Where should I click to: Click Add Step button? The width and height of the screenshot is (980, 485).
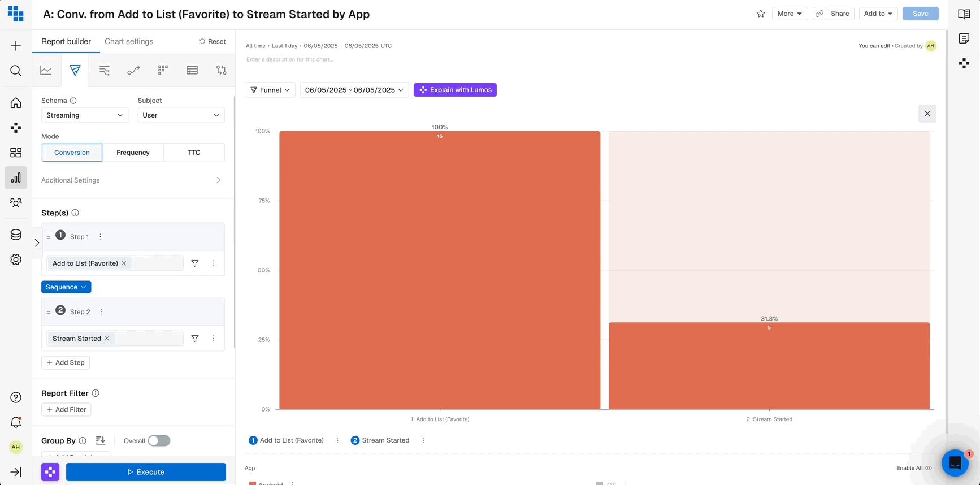66,362
